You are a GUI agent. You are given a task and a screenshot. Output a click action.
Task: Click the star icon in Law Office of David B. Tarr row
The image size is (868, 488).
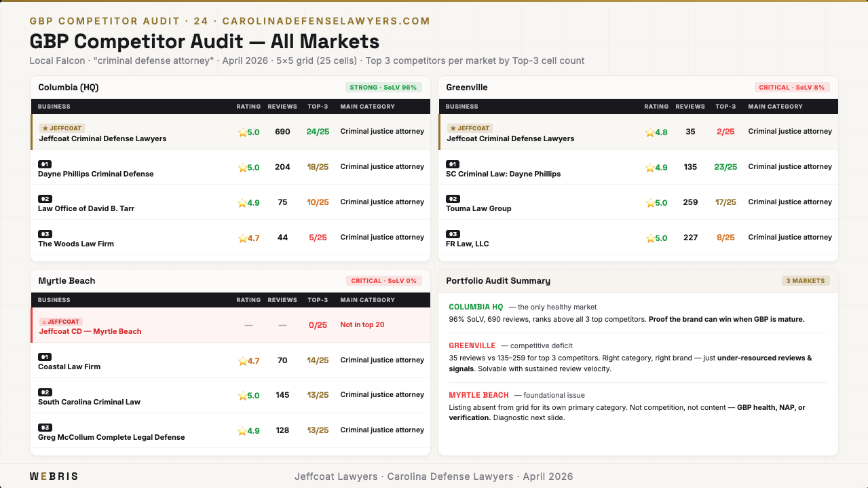point(242,203)
